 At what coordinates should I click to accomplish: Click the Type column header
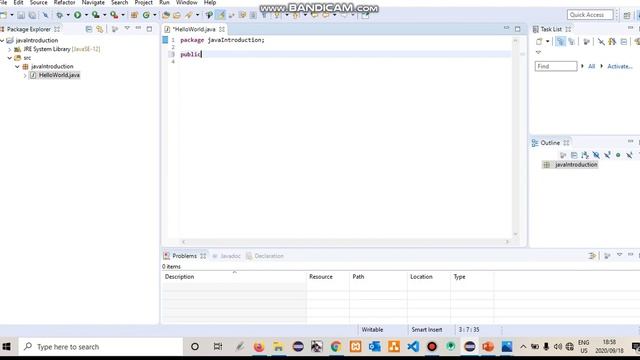[472, 277]
